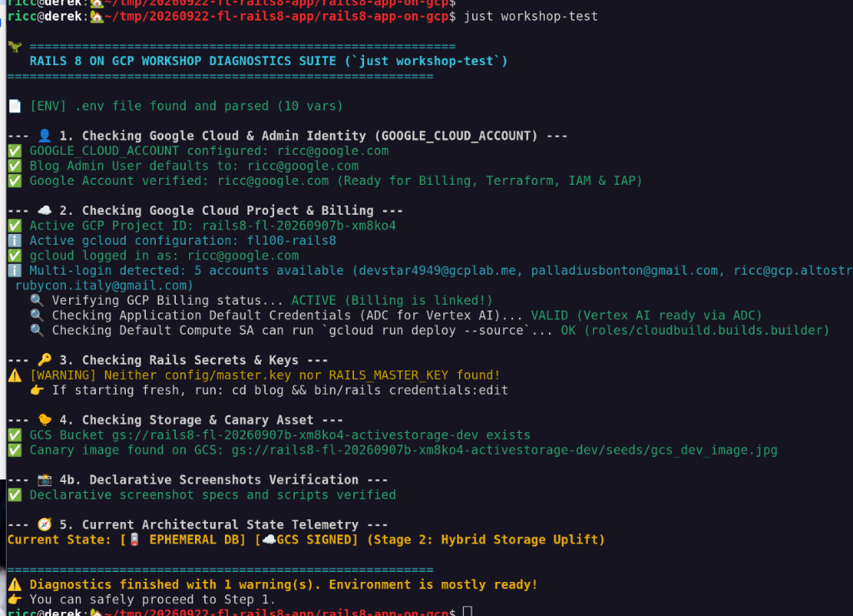Click the camera emoji in section 4b header
This screenshot has width=853, height=616.
coord(45,479)
